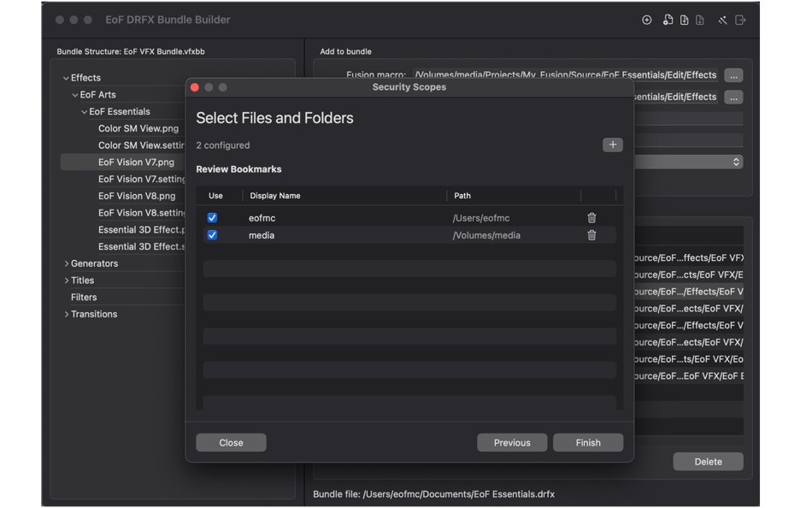812x508 pixels.
Task: Delete the eofmc bookmark via trash icon
Action: [x=591, y=217]
